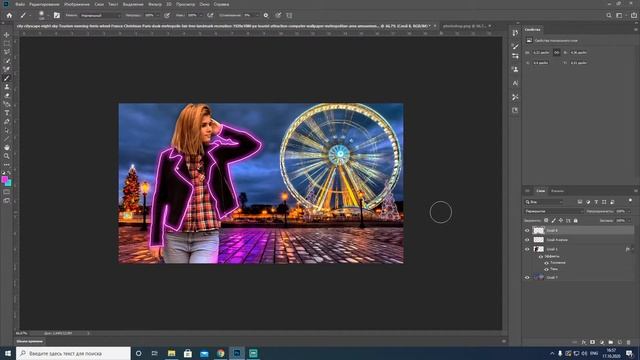Screen dimensions: 640x360
Task: Select the Zoom tool
Action: click(7, 156)
